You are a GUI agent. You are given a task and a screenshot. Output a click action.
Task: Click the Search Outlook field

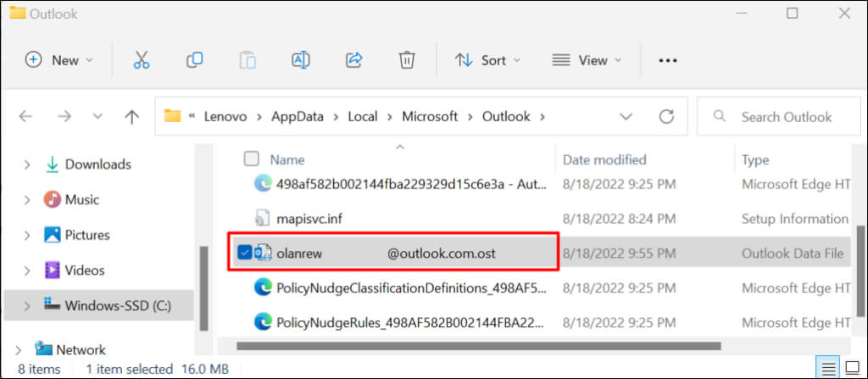click(x=779, y=116)
